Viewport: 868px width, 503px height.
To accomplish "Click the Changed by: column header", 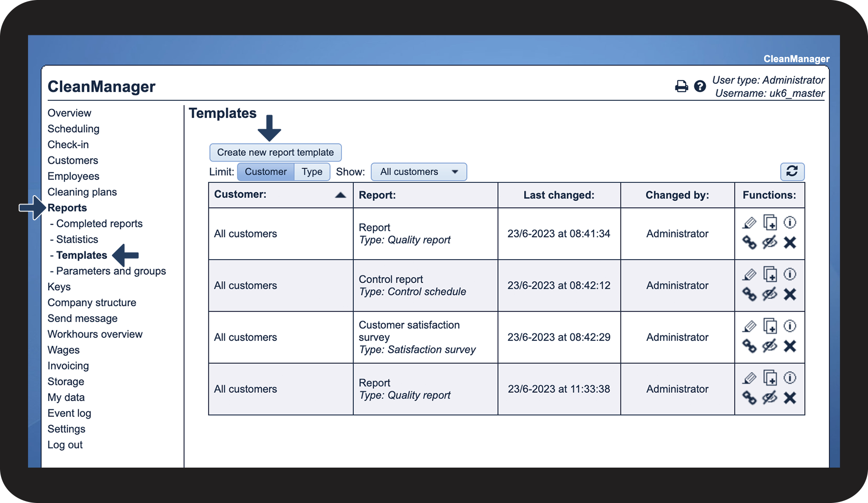I will pyautogui.click(x=677, y=195).
